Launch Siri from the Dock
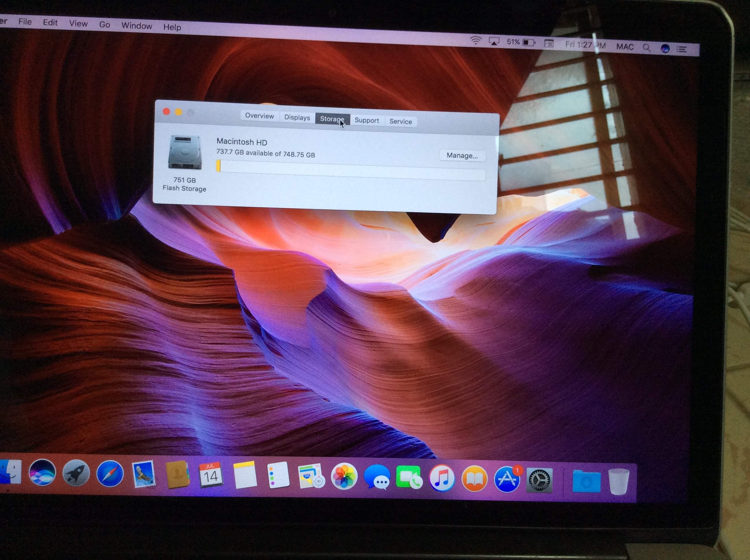Screen dimensions: 750x560 (x=42, y=472)
